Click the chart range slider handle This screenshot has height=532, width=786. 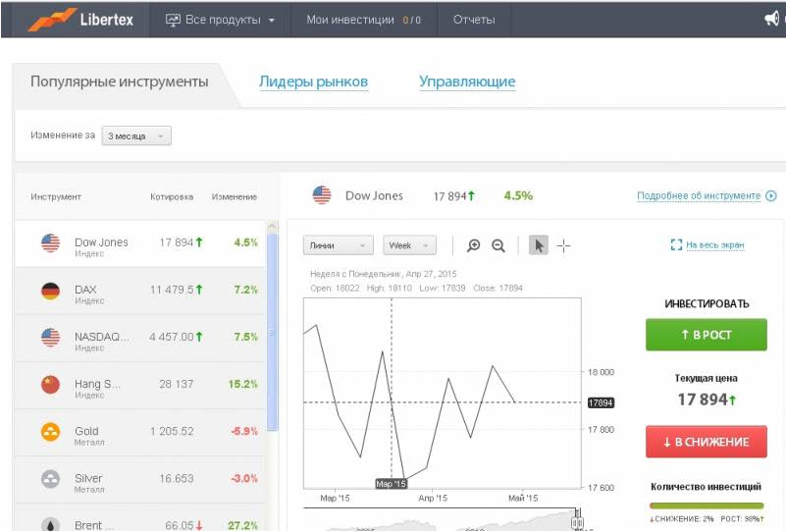[577, 521]
